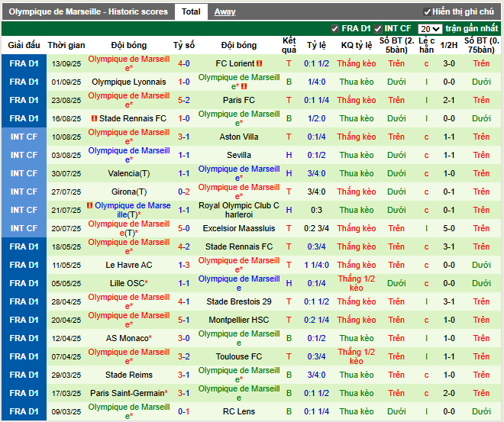Click the Số BT (2.5bàn) column header
This screenshot has width=504, height=422.
point(396,45)
